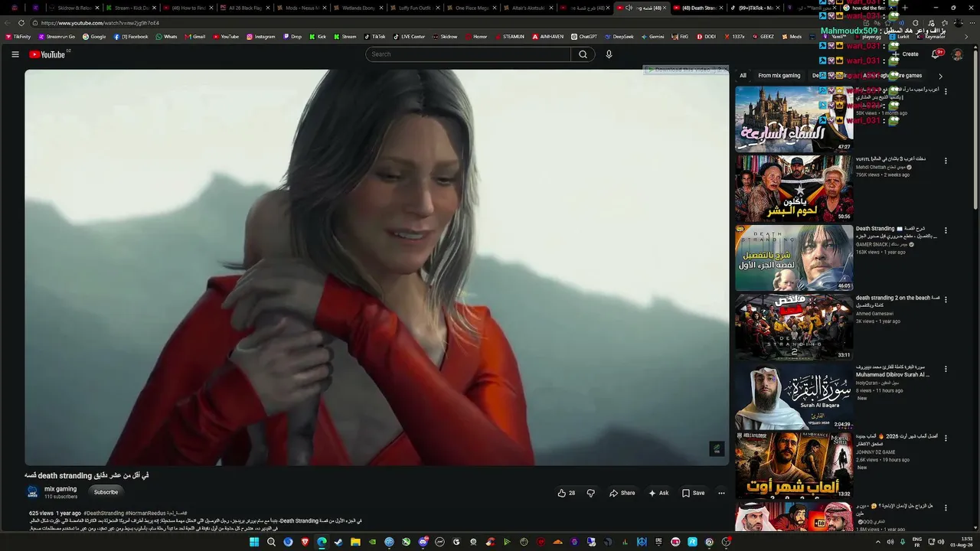The image size is (980, 551).
Task: Click the Share button
Action: [x=622, y=493]
